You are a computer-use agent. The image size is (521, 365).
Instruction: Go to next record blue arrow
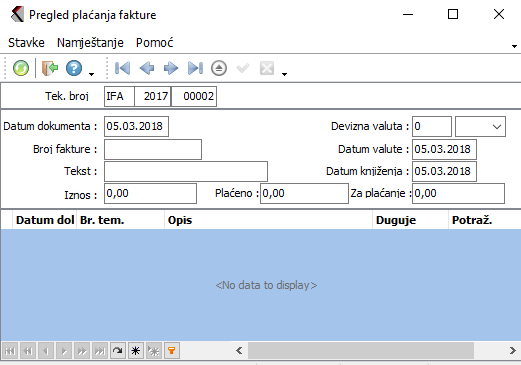click(171, 68)
